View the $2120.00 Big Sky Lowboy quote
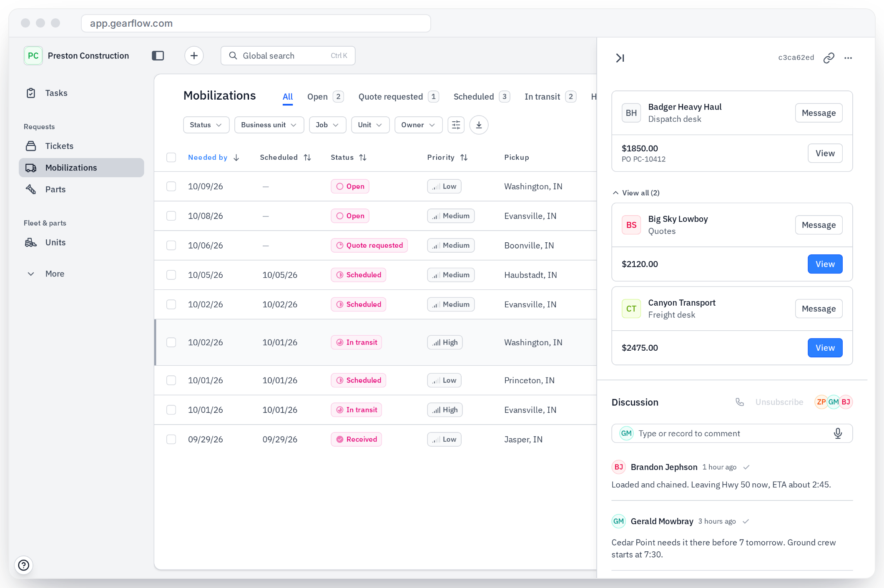This screenshot has width=884, height=588. coord(825,264)
